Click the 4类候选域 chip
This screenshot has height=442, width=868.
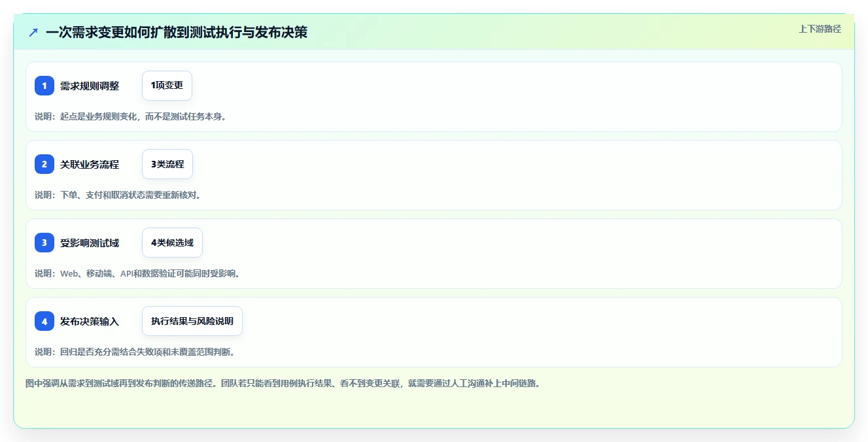[x=172, y=243]
